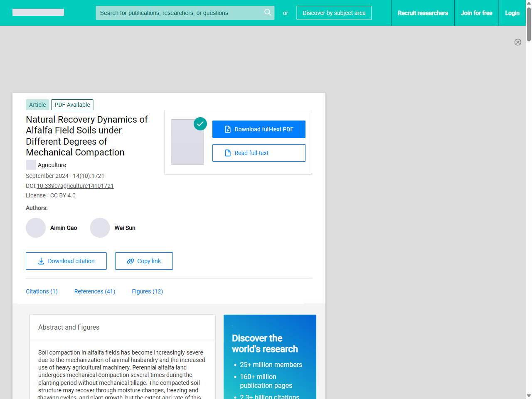
Task: Focus the publications search field
Action: click(x=179, y=13)
